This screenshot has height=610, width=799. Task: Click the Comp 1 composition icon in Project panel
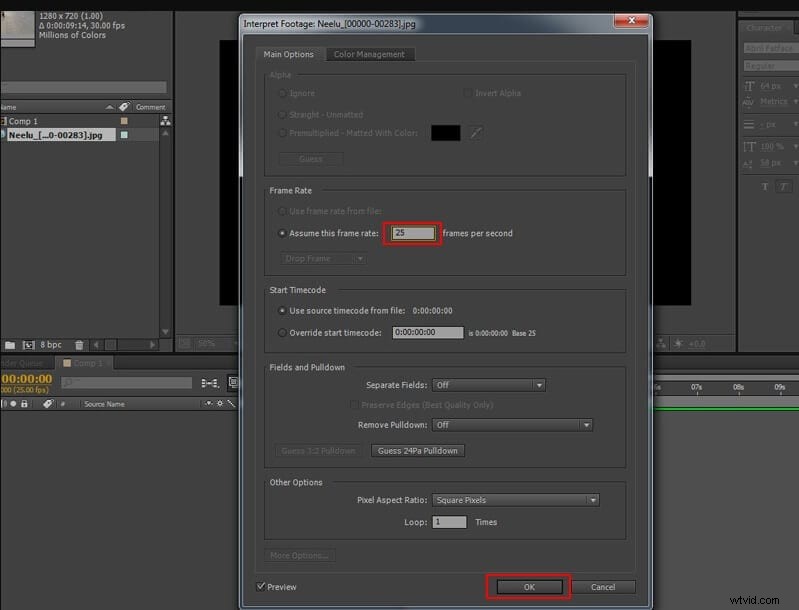pos(4,121)
